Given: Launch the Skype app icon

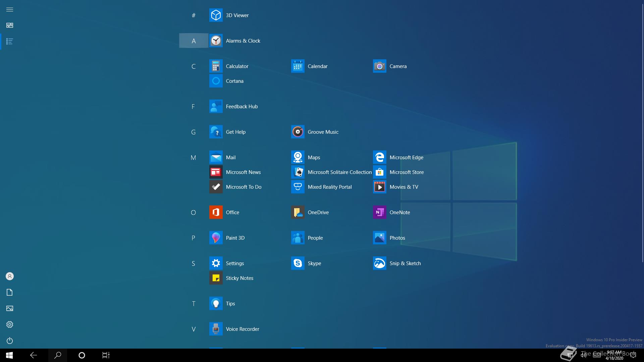Looking at the screenshot, I should pos(298,263).
